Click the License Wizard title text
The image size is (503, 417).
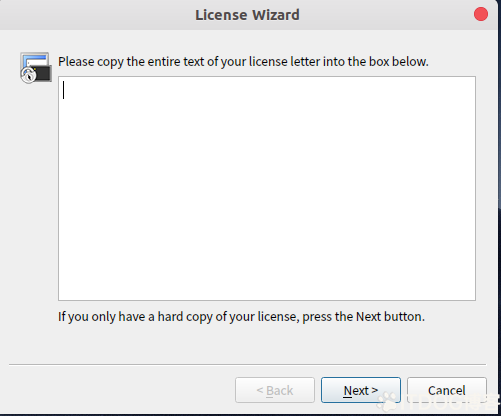(248, 15)
